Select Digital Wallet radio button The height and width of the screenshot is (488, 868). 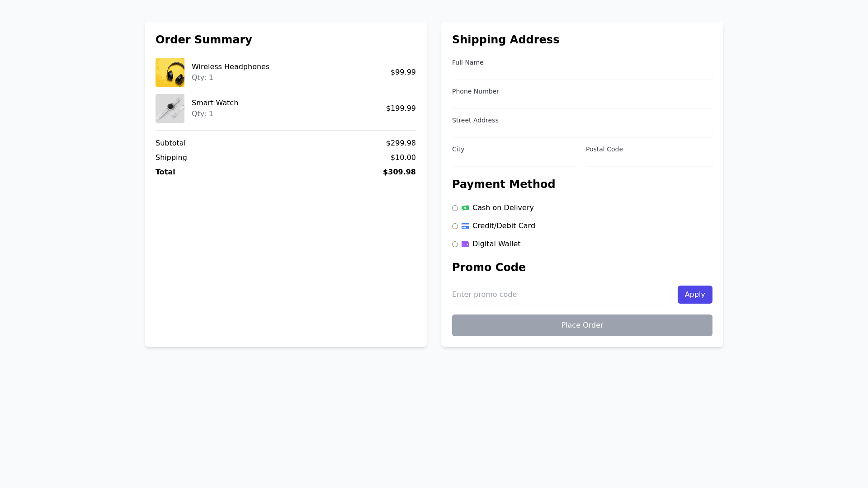455,244
